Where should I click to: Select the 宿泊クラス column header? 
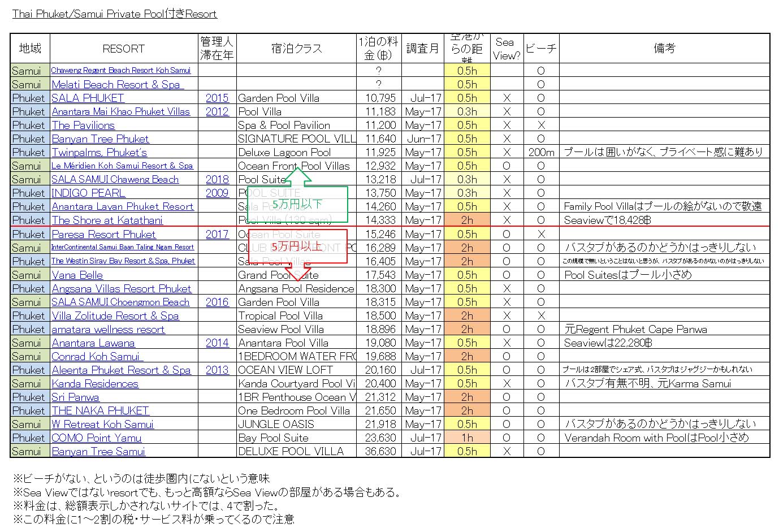296,49
